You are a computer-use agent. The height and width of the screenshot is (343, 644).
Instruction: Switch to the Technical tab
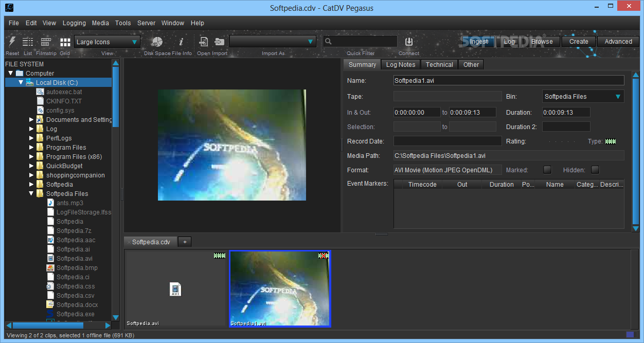439,64
